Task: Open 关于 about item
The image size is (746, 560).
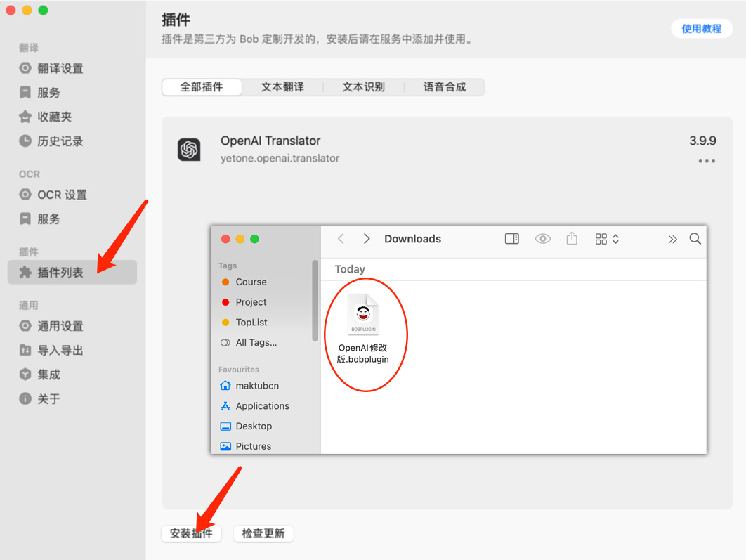Action: tap(72, 398)
